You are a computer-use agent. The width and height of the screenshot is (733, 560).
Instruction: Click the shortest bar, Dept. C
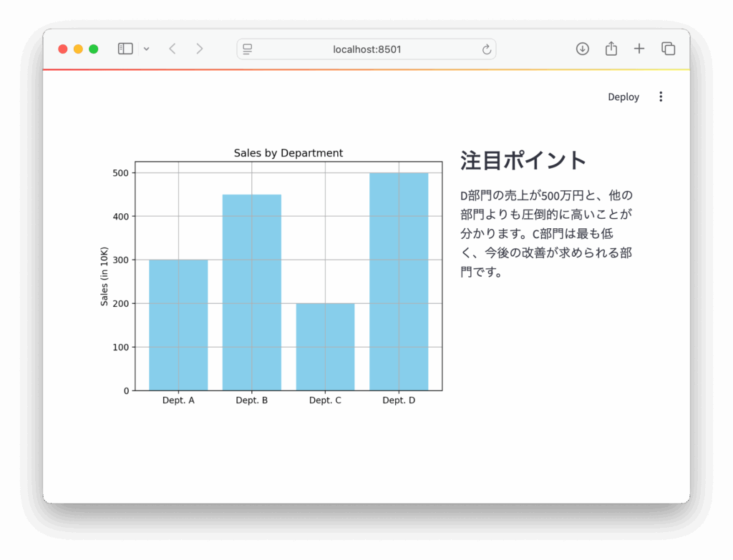[325, 346]
